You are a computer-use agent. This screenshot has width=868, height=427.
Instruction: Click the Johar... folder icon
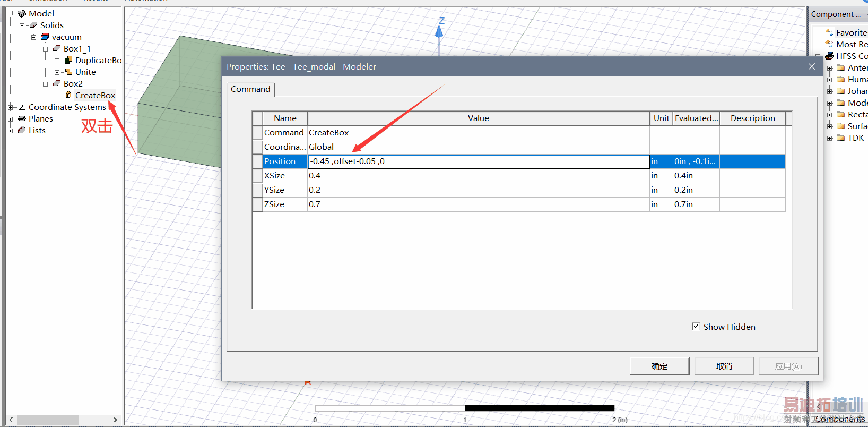point(841,91)
